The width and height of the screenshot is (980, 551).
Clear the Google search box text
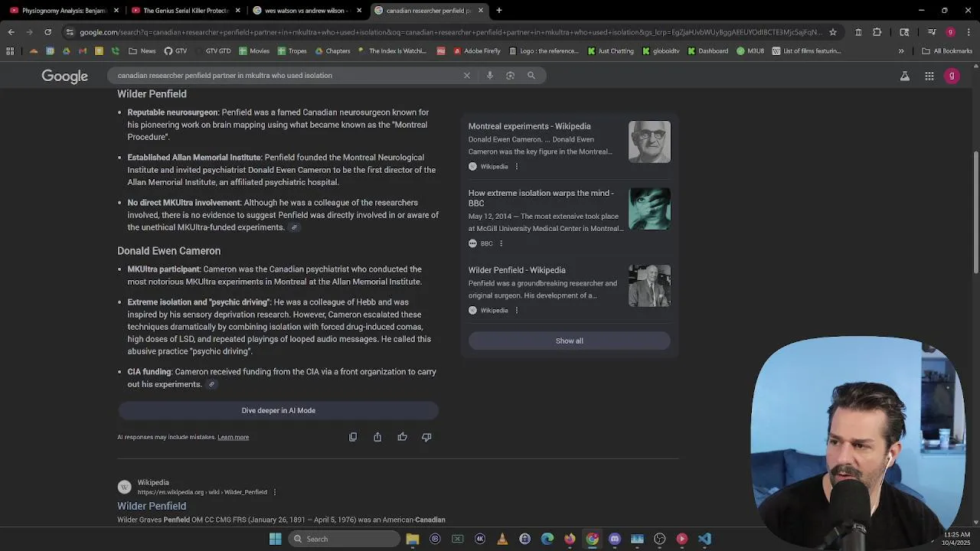click(x=466, y=75)
